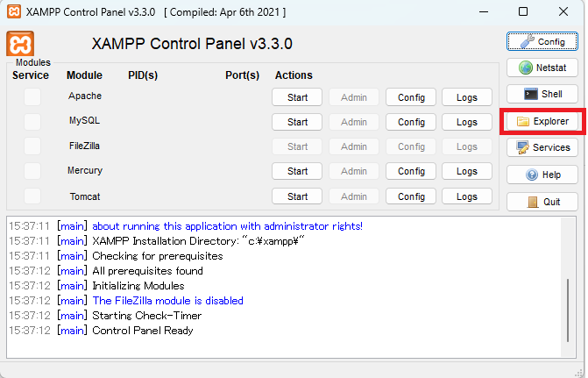Viewport: 588px width, 378px height.
Task: Click the small XAMPP title bar icon
Action: tap(14, 11)
